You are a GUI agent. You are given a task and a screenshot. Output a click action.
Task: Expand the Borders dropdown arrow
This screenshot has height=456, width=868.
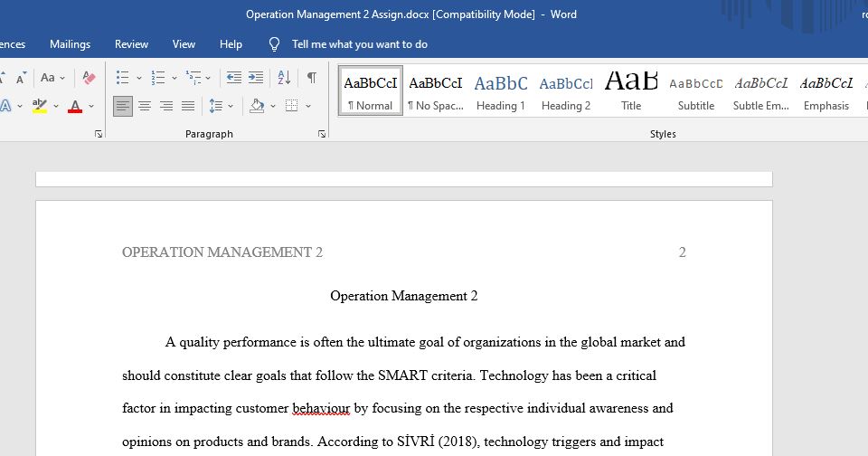pyautogui.click(x=308, y=106)
